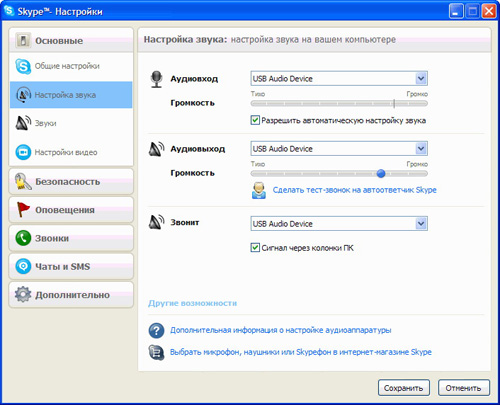This screenshot has width=500, height=405.
Task: Click the camera icon for Настройки видео
Action: [x=23, y=152]
